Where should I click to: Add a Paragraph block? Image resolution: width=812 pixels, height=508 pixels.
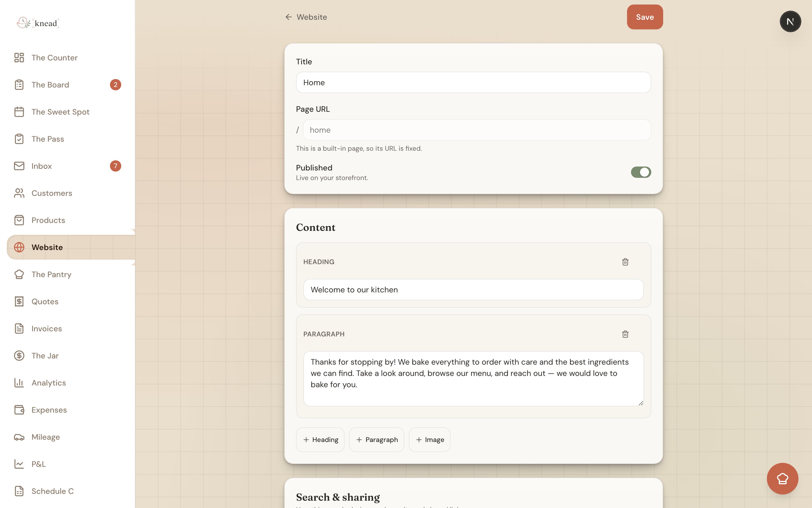click(376, 439)
